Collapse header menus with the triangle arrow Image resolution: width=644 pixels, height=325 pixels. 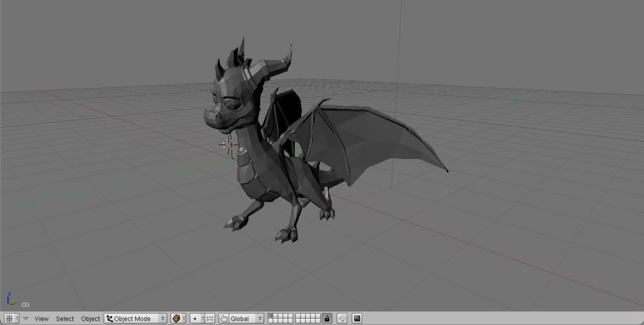tap(26, 319)
